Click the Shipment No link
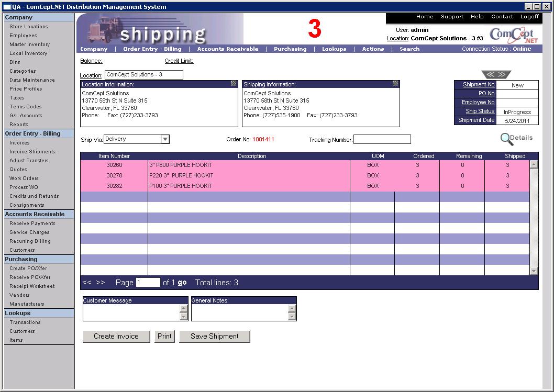Image resolution: width=554 pixels, height=392 pixels. click(x=479, y=85)
